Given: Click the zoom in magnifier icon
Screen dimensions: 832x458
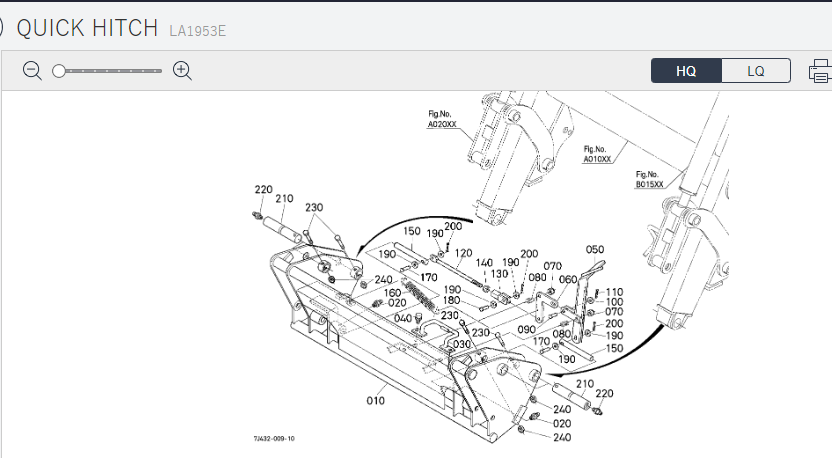Looking at the screenshot, I should [182, 71].
